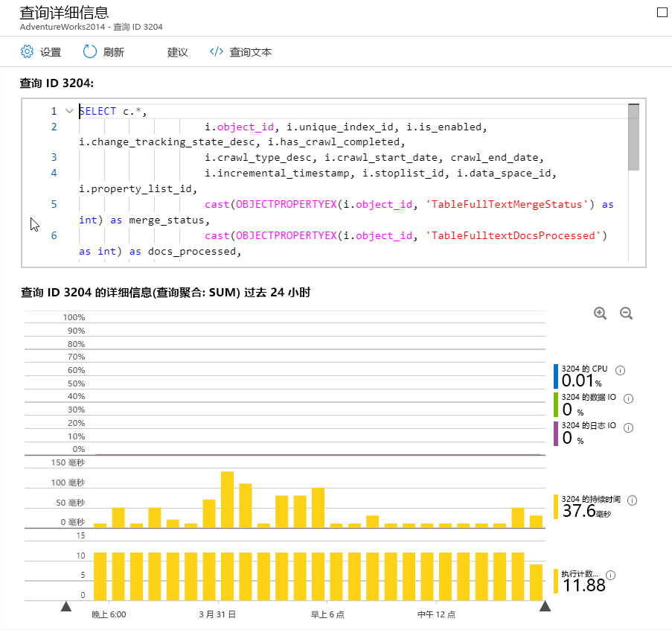Click the 刷新 text label

click(114, 52)
